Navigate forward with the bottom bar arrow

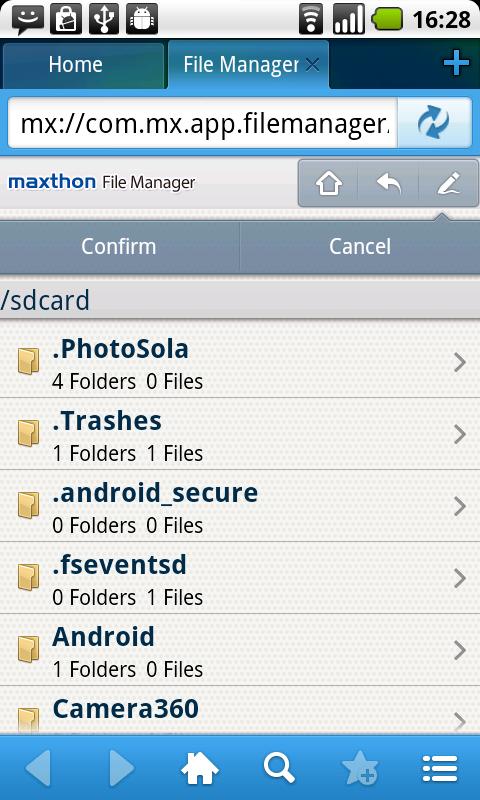point(121,768)
